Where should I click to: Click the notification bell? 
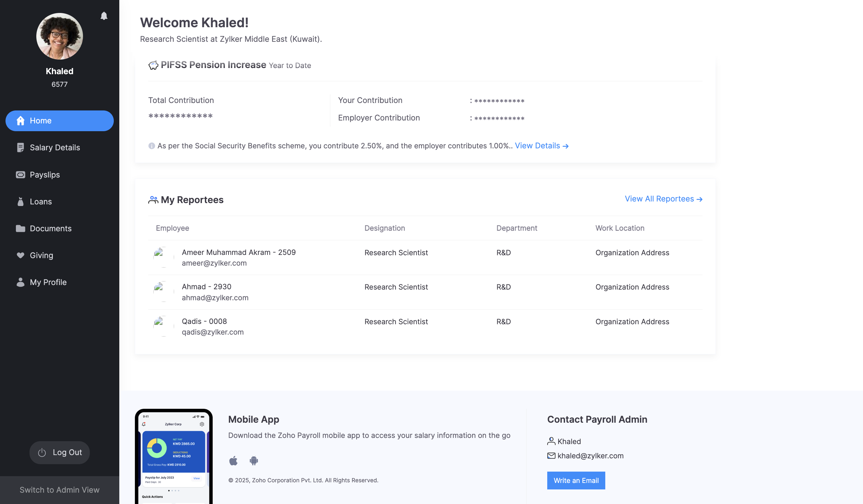pyautogui.click(x=104, y=16)
